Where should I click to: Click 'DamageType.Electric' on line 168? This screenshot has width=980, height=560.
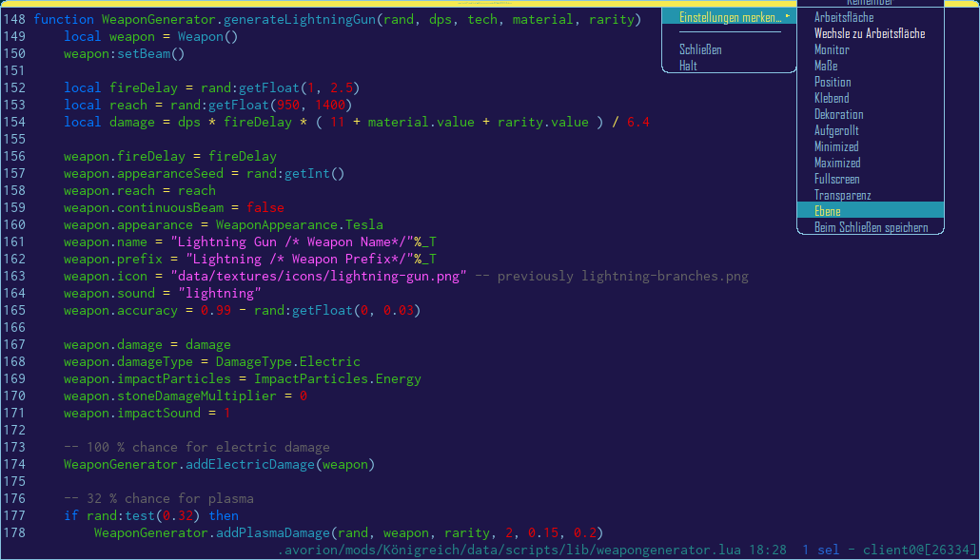288,361
